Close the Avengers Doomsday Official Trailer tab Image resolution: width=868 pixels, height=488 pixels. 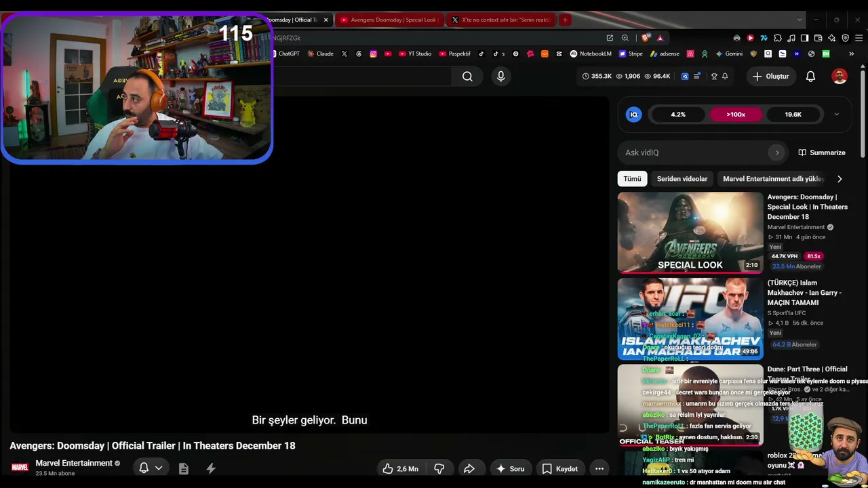(x=325, y=20)
